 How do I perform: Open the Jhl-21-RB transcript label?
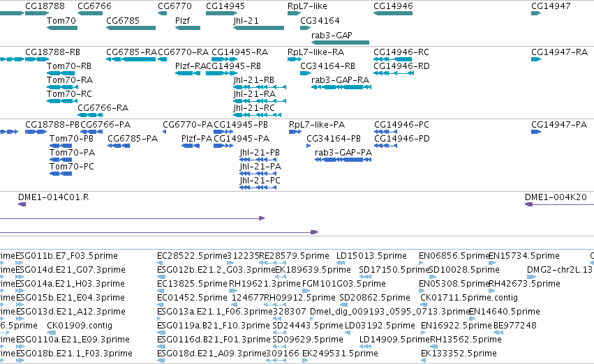[254, 80]
